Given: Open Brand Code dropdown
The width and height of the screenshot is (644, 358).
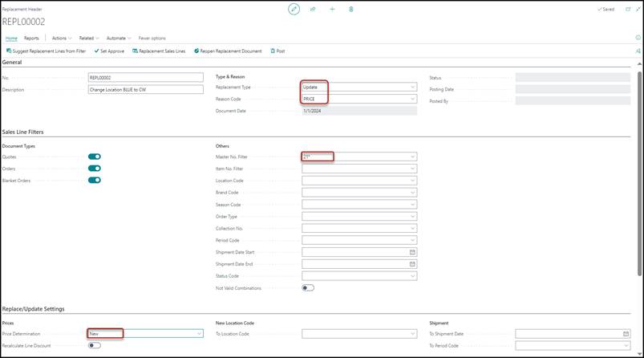Looking at the screenshot, I should coord(412,193).
